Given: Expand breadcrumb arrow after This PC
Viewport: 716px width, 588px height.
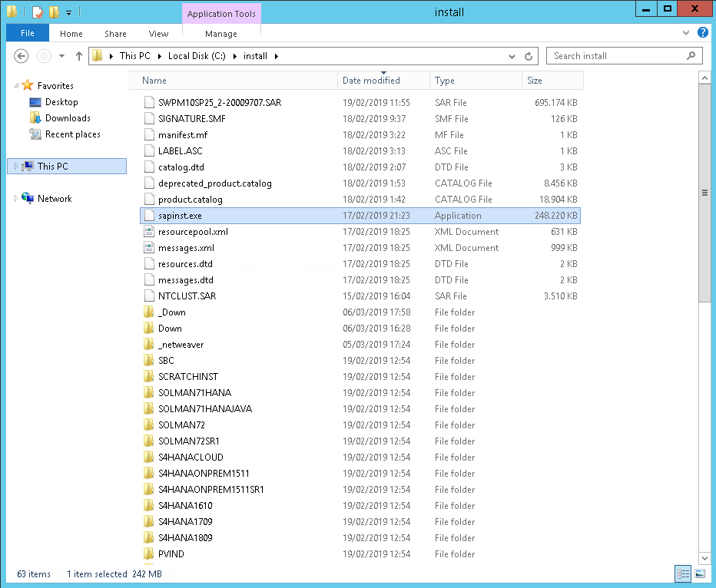Looking at the screenshot, I should coord(160,56).
